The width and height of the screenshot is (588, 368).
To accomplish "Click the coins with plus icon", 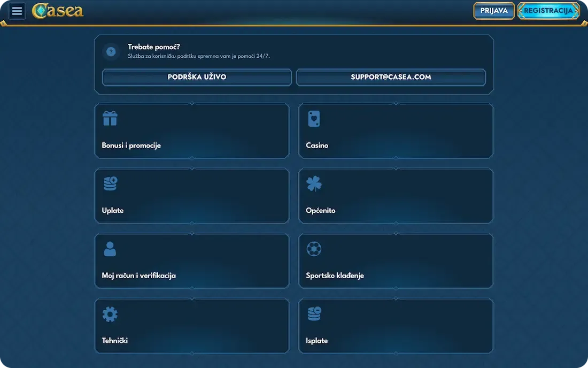I will point(110,183).
